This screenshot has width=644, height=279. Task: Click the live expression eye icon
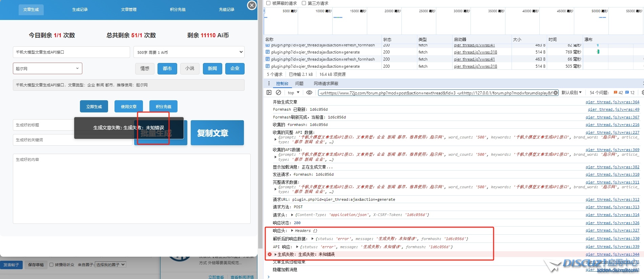coord(309,92)
